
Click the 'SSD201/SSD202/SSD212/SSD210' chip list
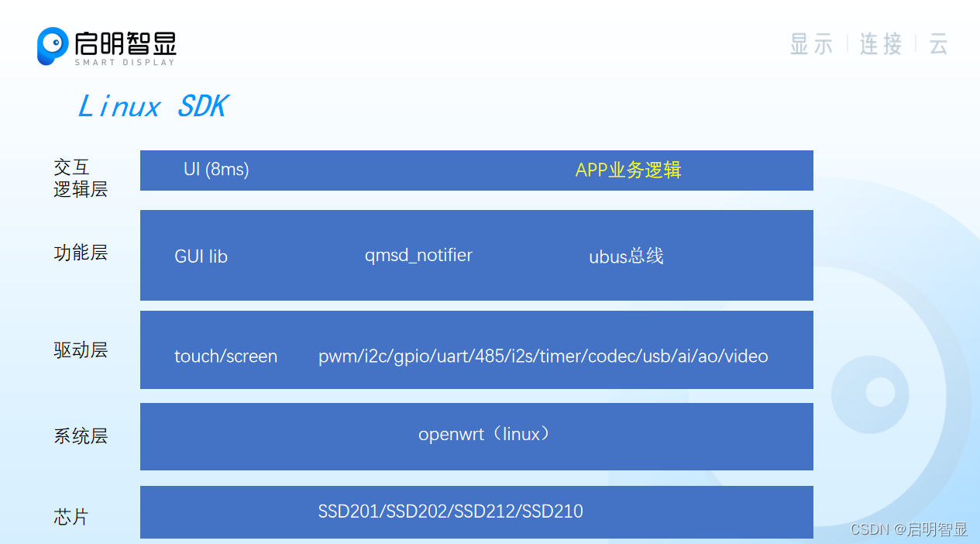point(450,511)
